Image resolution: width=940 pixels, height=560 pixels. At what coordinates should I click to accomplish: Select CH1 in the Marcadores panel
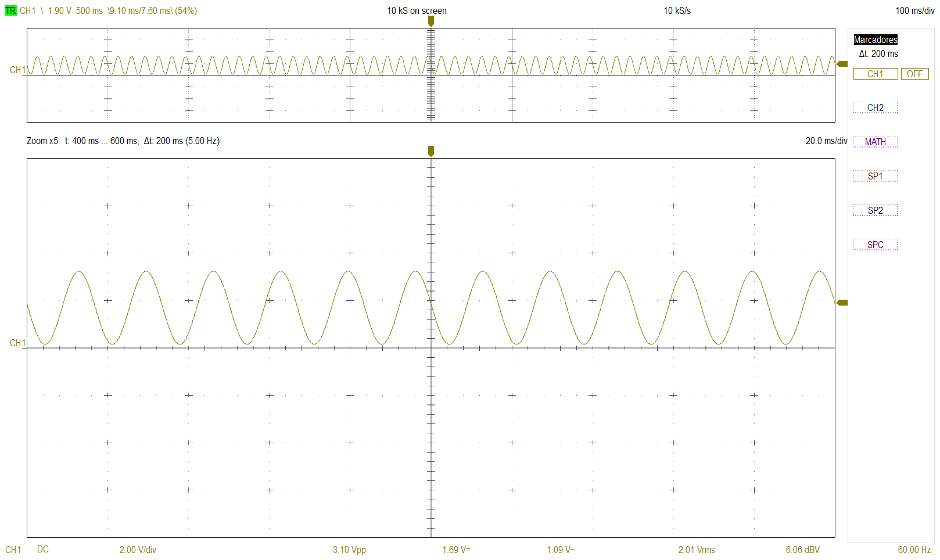point(875,74)
